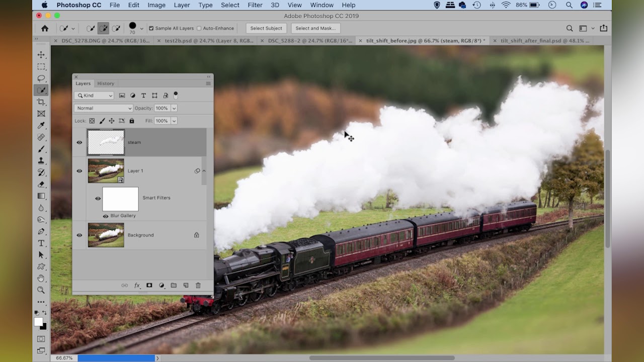The image size is (644, 362).
Task: Hide Blur Gallery filter eye
Action: tap(106, 216)
